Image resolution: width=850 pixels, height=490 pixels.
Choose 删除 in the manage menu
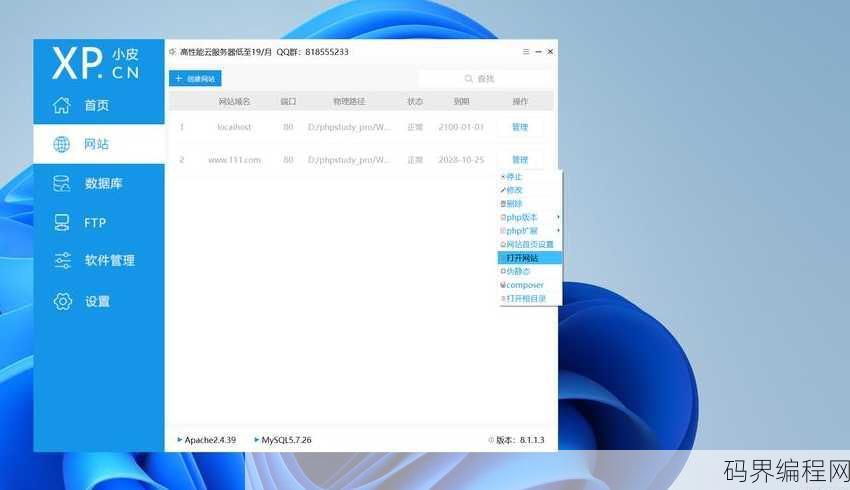tap(530, 204)
